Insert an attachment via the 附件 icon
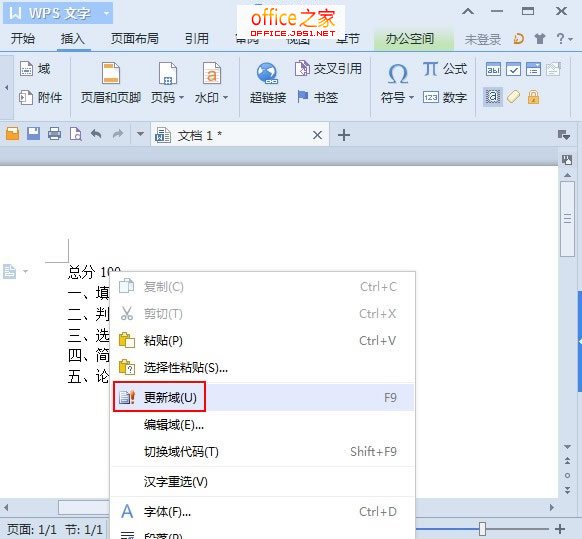This screenshot has width=582, height=539. click(x=26, y=98)
